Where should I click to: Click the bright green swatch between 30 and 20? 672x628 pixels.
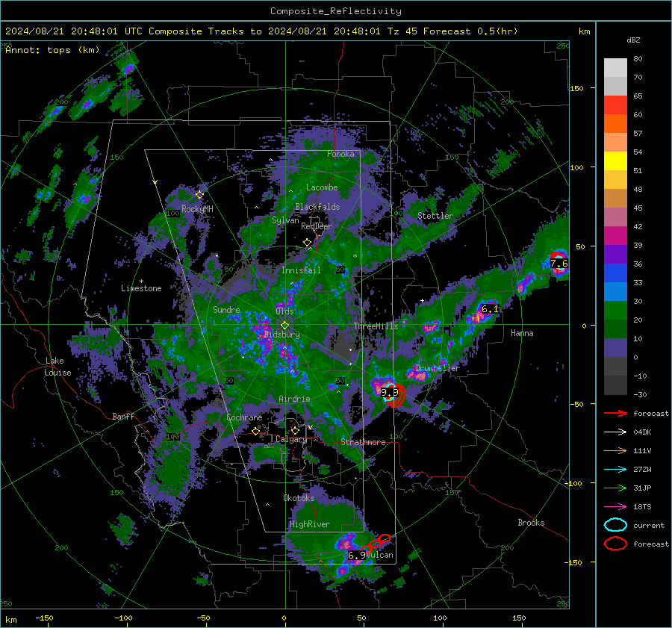[615, 310]
